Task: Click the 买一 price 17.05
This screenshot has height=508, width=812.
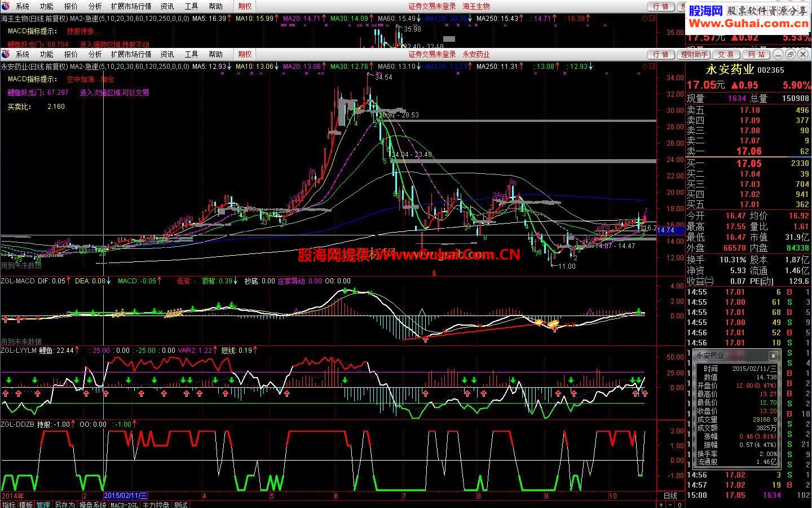Action: click(749, 164)
